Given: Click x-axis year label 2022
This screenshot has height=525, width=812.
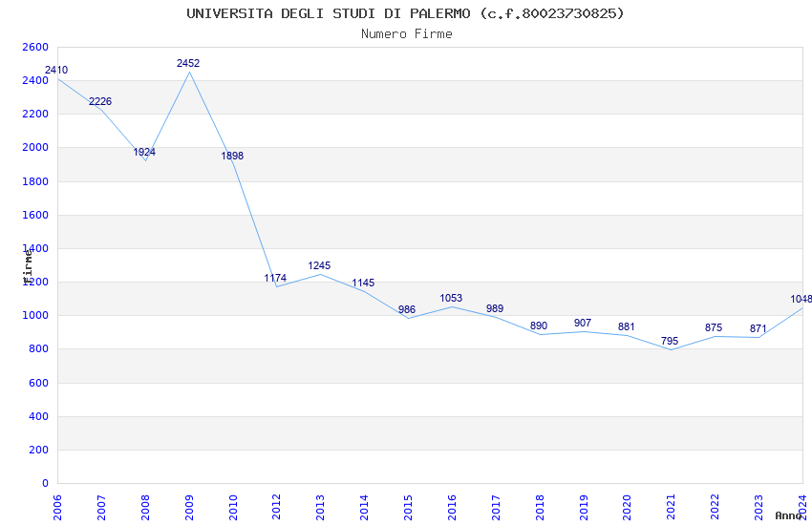Looking at the screenshot, I should (x=716, y=508).
